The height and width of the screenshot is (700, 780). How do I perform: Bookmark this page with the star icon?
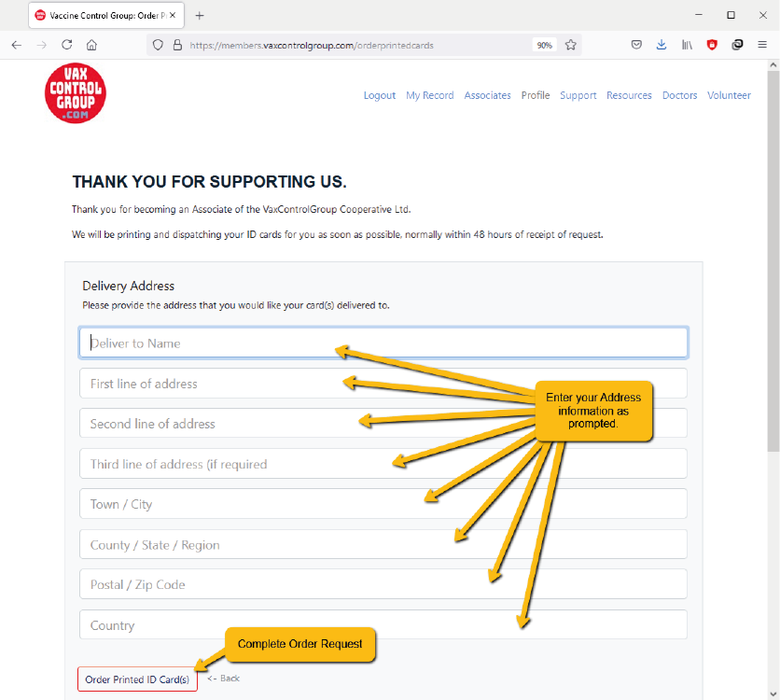click(571, 45)
